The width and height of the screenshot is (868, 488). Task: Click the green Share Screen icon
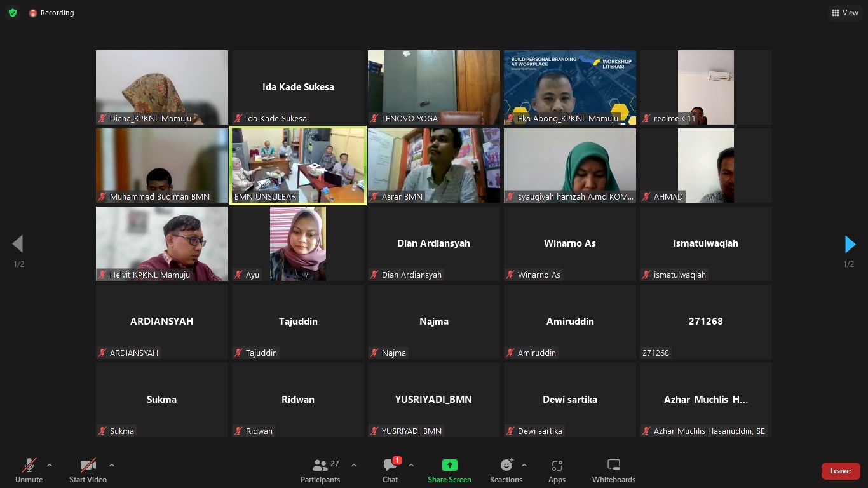(x=449, y=465)
